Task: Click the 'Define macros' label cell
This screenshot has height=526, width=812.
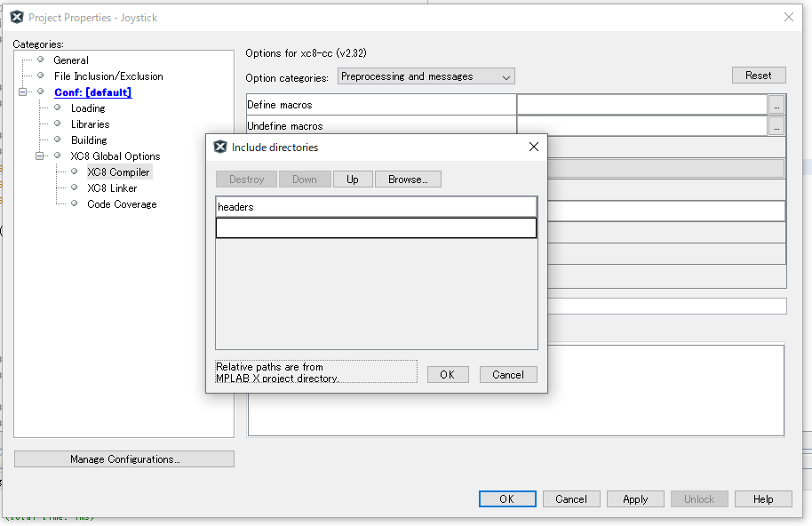Action: pyautogui.click(x=381, y=105)
